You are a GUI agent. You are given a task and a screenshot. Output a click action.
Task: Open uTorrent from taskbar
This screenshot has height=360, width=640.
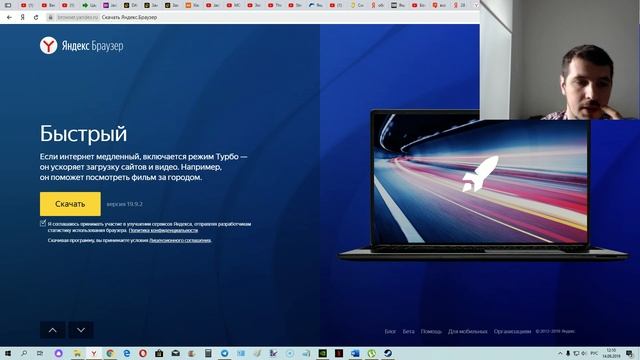pos(371,353)
